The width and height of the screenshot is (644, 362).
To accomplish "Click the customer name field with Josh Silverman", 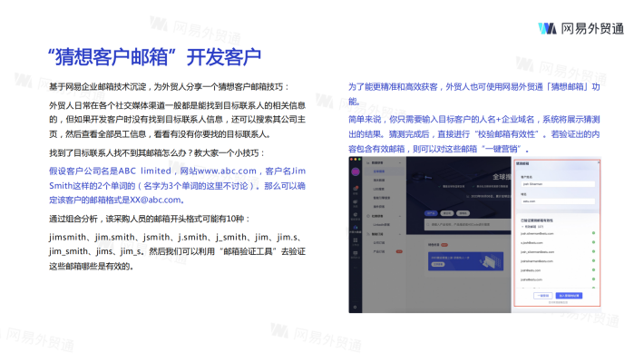I will pos(558,184).
